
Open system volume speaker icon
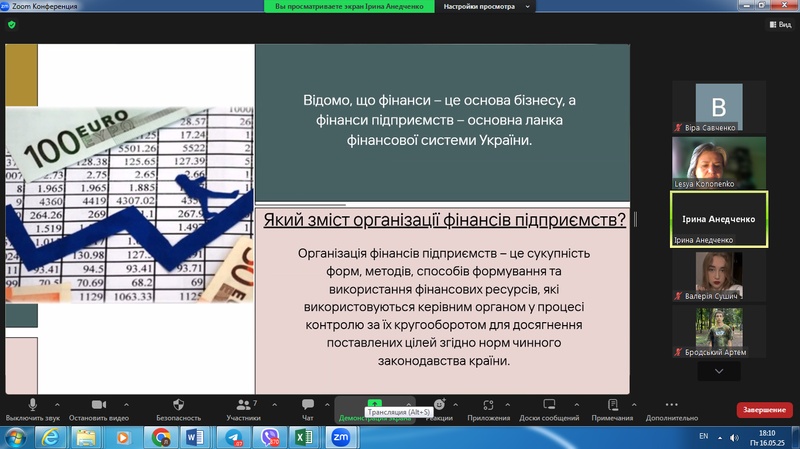(734, 438)
